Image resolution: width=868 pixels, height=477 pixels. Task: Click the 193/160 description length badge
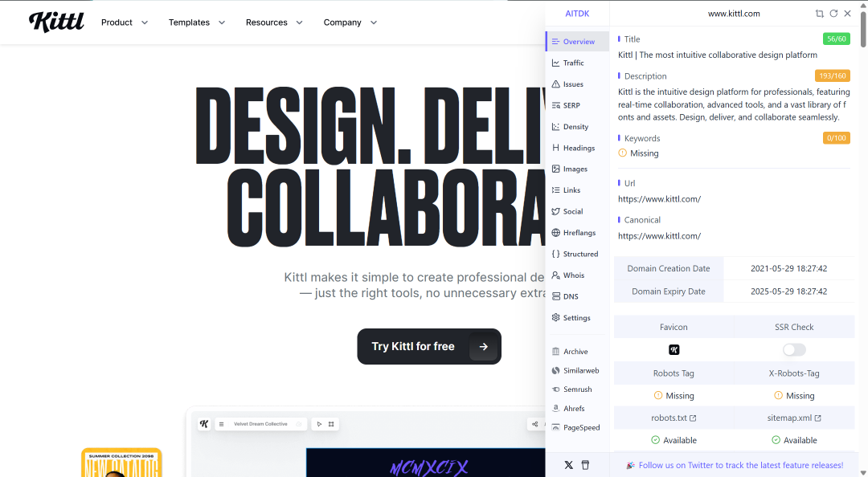pos(832,75)
